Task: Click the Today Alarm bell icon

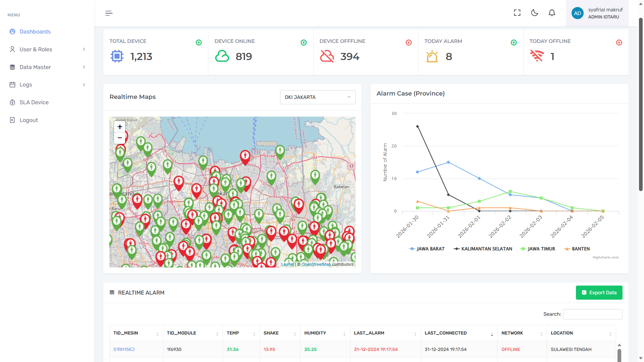Action: (432, 56)
